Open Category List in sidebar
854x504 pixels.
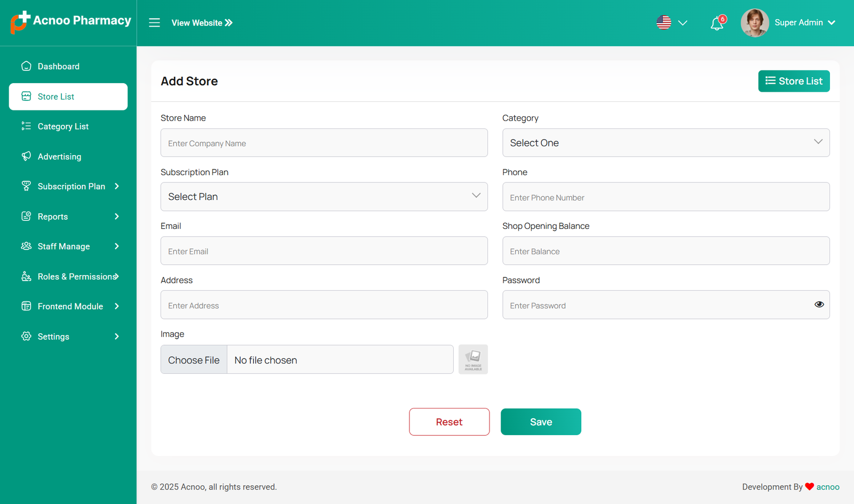[63, 126]
